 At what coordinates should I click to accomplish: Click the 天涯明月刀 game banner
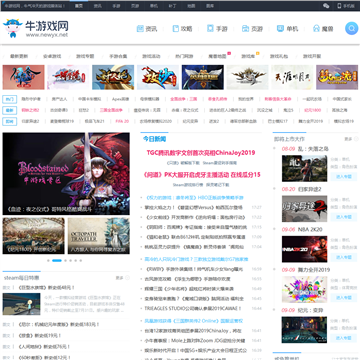(x=292, y=77)
